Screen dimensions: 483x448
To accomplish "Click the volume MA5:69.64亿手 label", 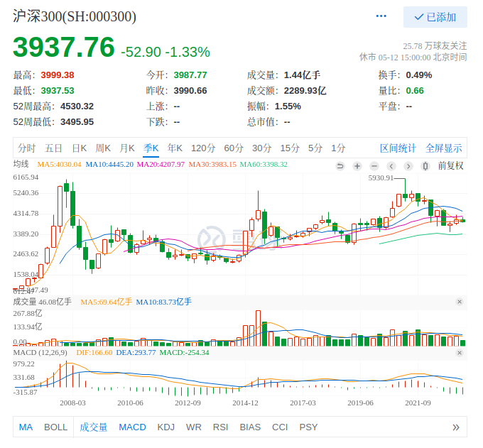I will pos(107,302).
